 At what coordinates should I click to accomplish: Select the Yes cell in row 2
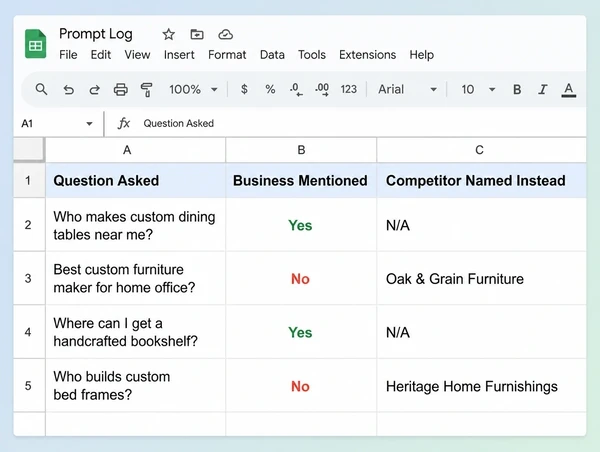coord(301,225)
